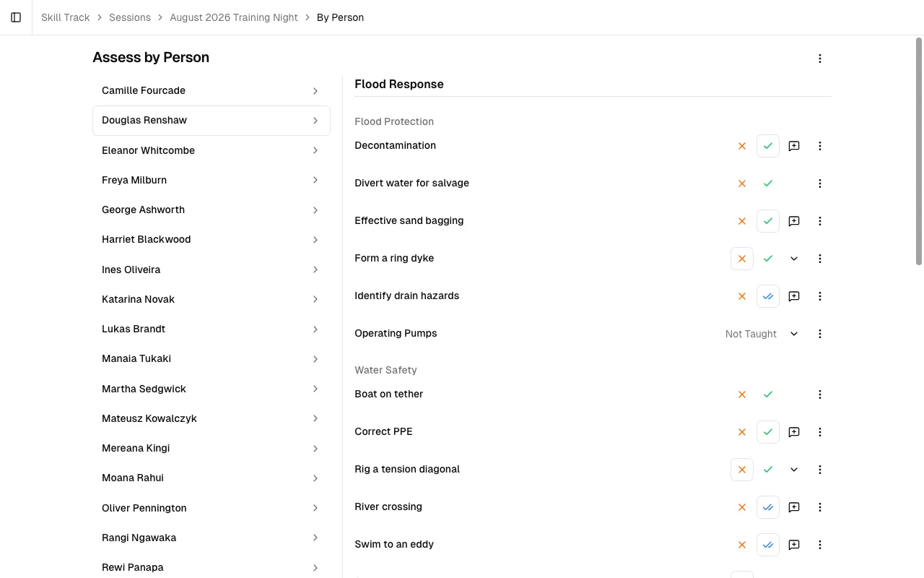The image size is (924, 578).
Task: Pick Mateusz Kowalczyk from the list
Action: pyautogui.click(x=212, y=418)
